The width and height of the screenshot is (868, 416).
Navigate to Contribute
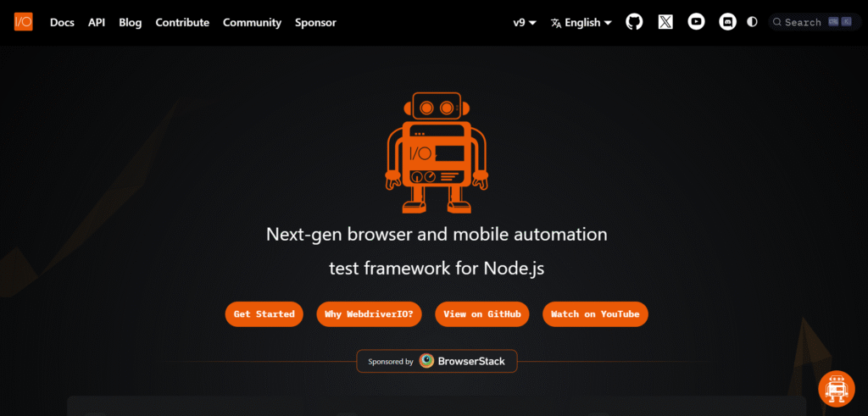tap(182, 23)
